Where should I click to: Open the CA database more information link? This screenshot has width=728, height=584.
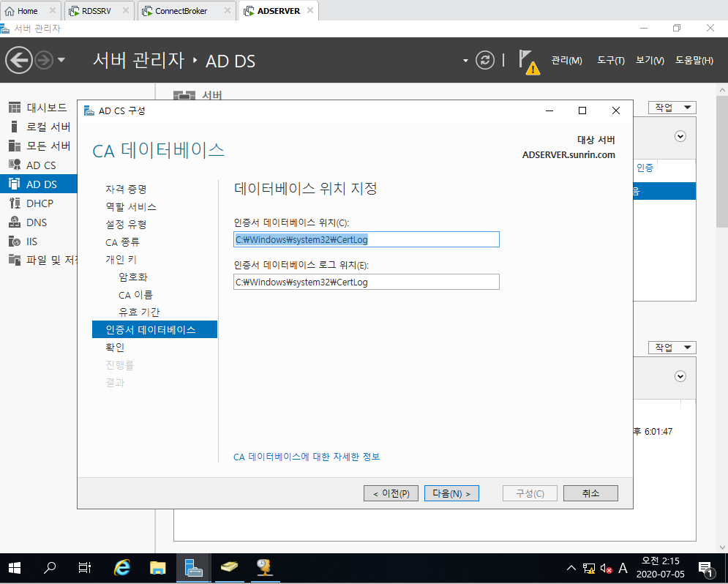[307, 457]
